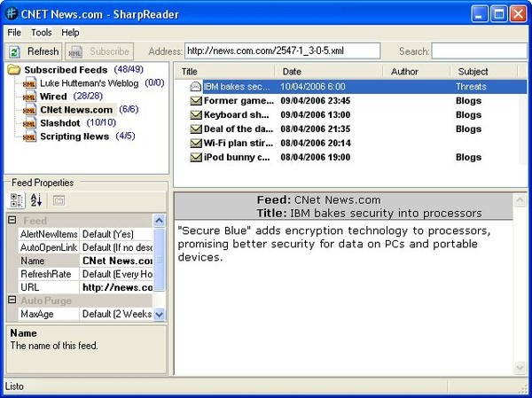The height and width of the screenshot is (398, 532).
Task: Sort items by Author column header
Action: click(x=417, y=72)
